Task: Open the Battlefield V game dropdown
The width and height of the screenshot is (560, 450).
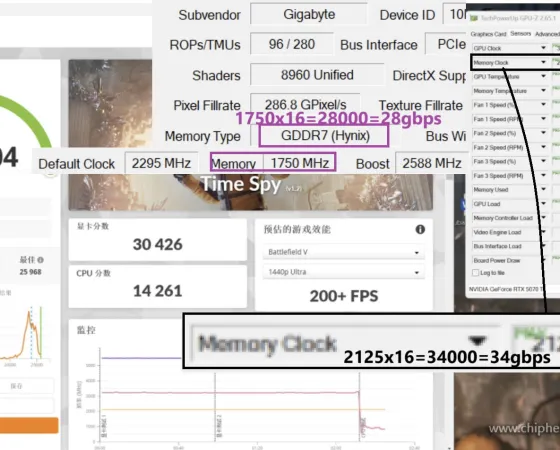Action: (x=344, y=252)
